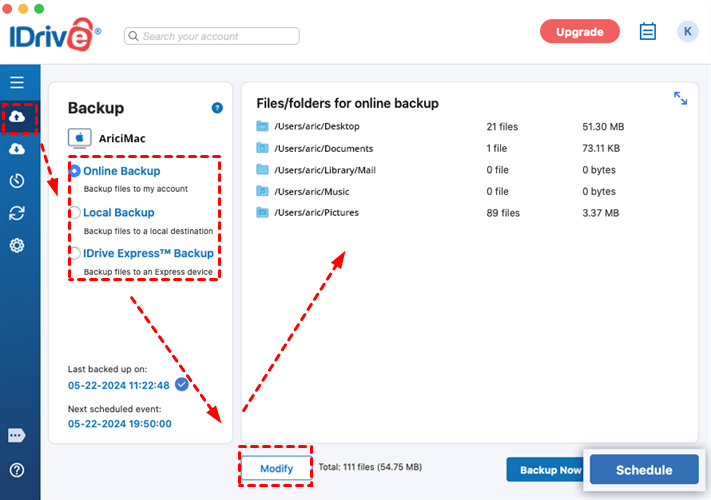Viewport: 711px width, 500px height.
Task: Click the last backup success checkmark icon
Action: tap(182, 384)
